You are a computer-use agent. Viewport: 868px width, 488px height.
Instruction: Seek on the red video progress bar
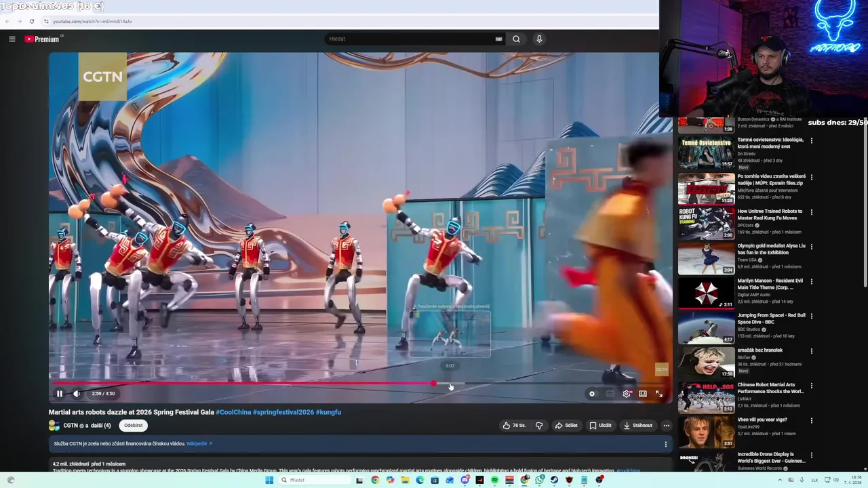(359, 384)
